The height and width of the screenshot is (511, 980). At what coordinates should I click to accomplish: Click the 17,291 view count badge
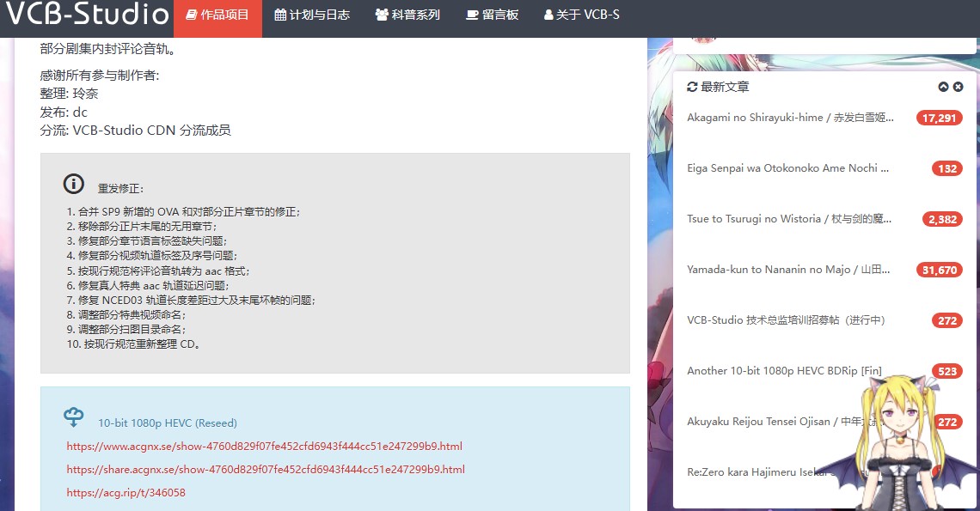point(939,119)
